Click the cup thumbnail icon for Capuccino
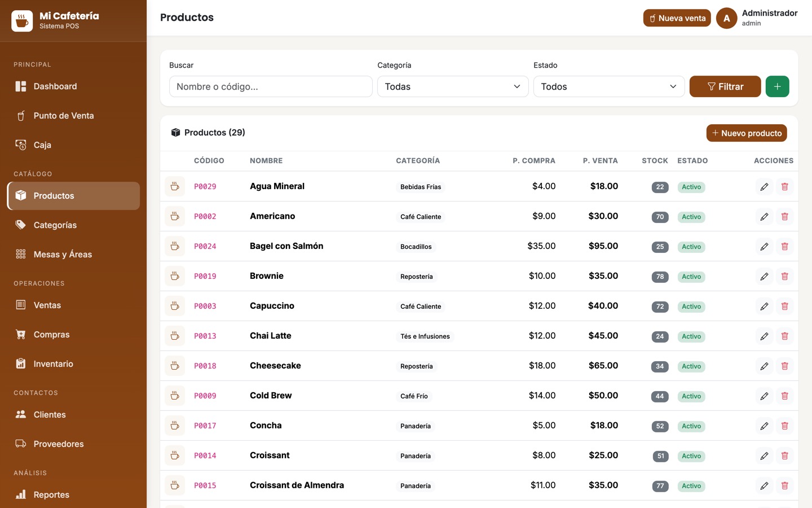 pos(175,306)
